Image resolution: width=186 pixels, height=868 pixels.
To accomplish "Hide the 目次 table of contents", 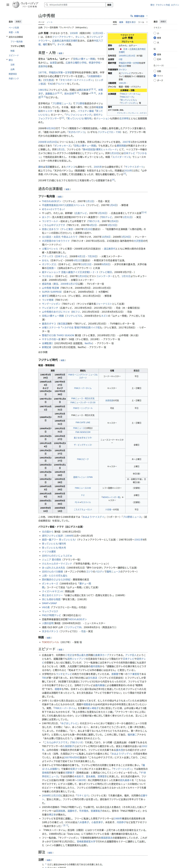I will [18, 22].
